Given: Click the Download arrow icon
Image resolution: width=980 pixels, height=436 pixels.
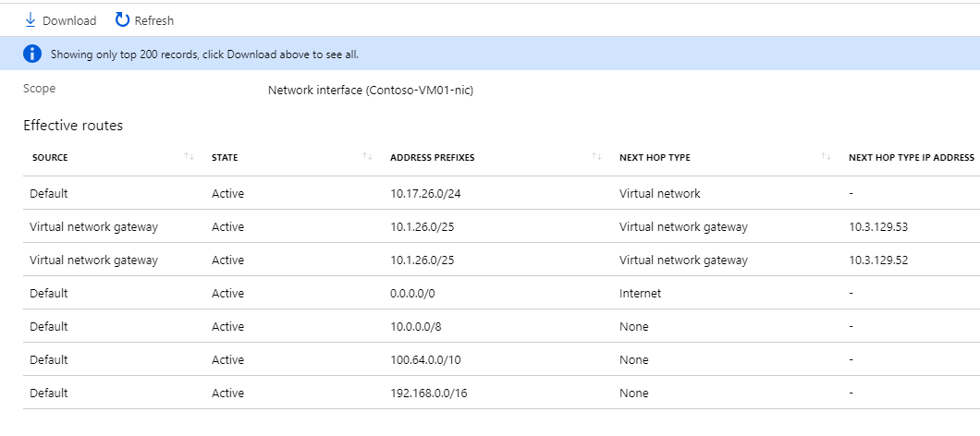Looking at the screenshot, I should [x=30, y=19].
